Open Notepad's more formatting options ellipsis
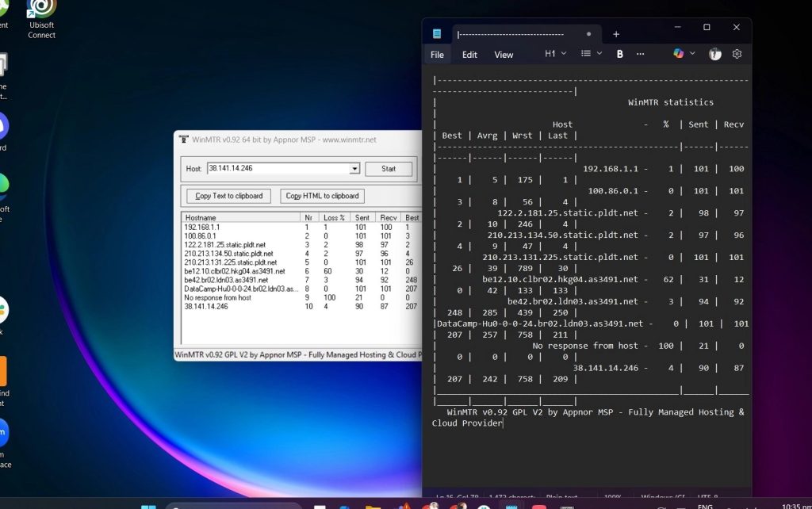 (640, 54)
